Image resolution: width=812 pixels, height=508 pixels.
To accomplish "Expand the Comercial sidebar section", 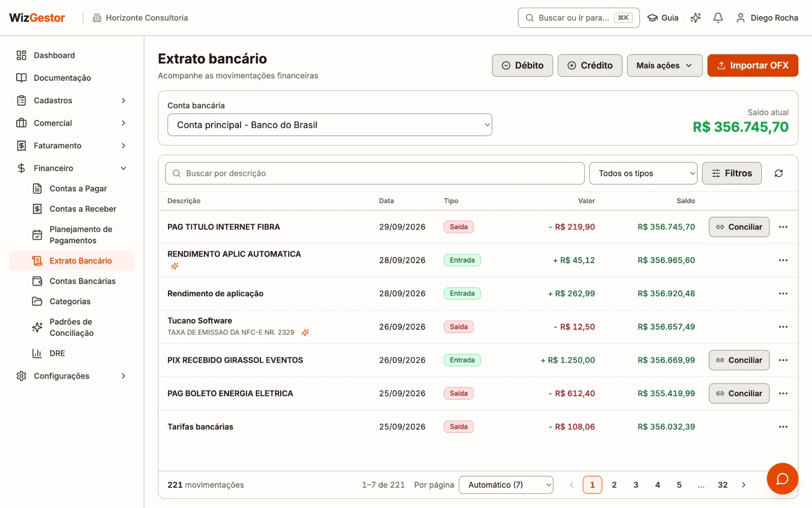I will pyautogui.click(x=72, y=123).
